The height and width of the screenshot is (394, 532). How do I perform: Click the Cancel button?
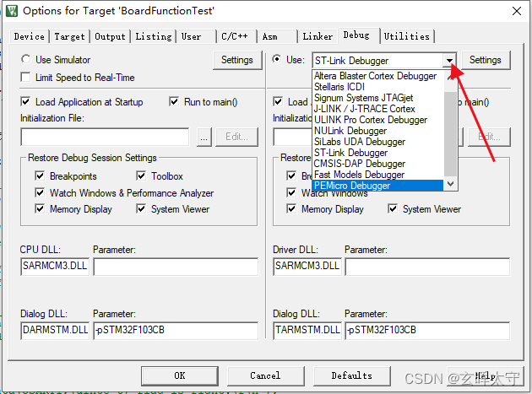pos(266,375)
